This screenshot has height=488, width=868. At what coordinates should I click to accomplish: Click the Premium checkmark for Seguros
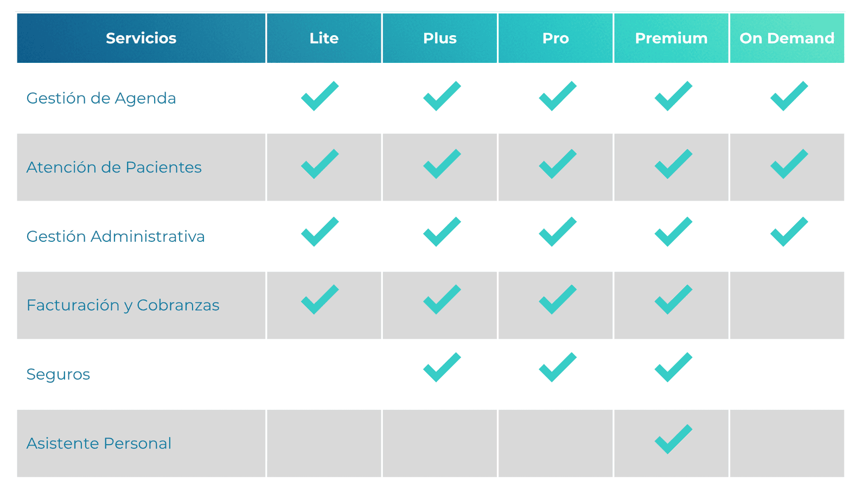(673, 368)
